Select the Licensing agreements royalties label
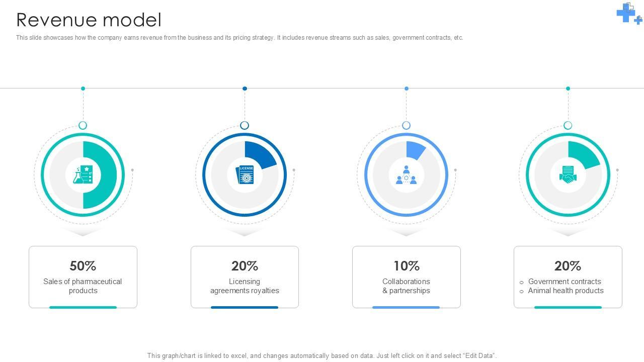Image resolution: width=644 pixels, height=362 pixels. point(245,286)
